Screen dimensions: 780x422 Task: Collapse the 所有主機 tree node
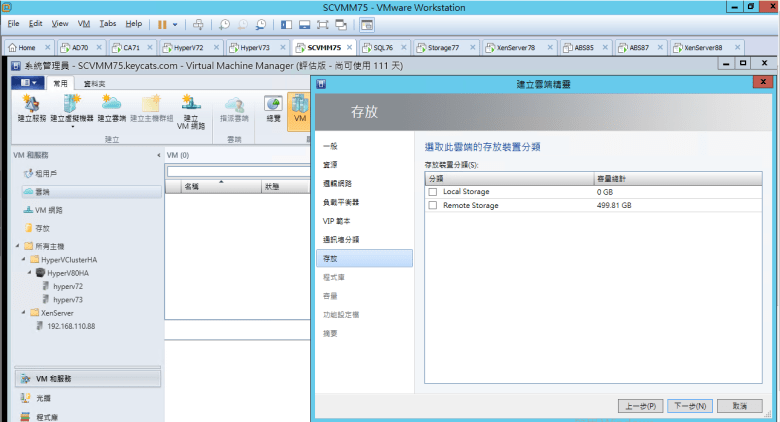coord(16,246)
